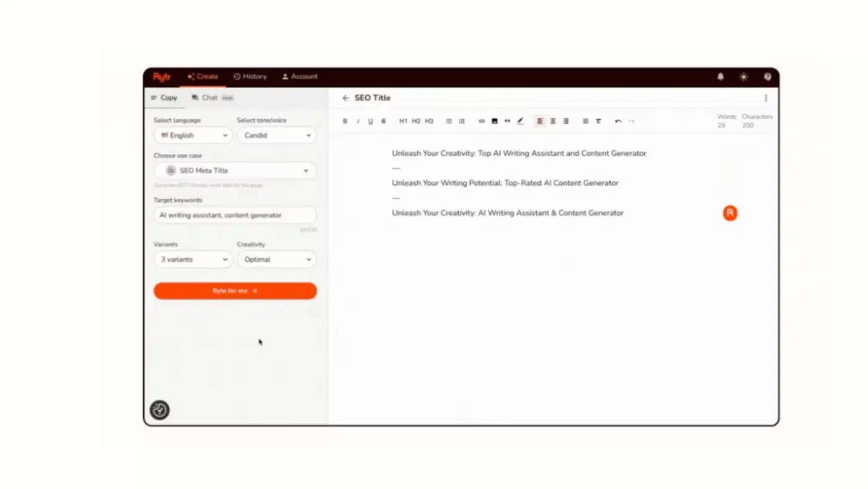Open the tone/voice dropdown showing Candid
This screenshot has width=868, height=489.
click(277, 135)
